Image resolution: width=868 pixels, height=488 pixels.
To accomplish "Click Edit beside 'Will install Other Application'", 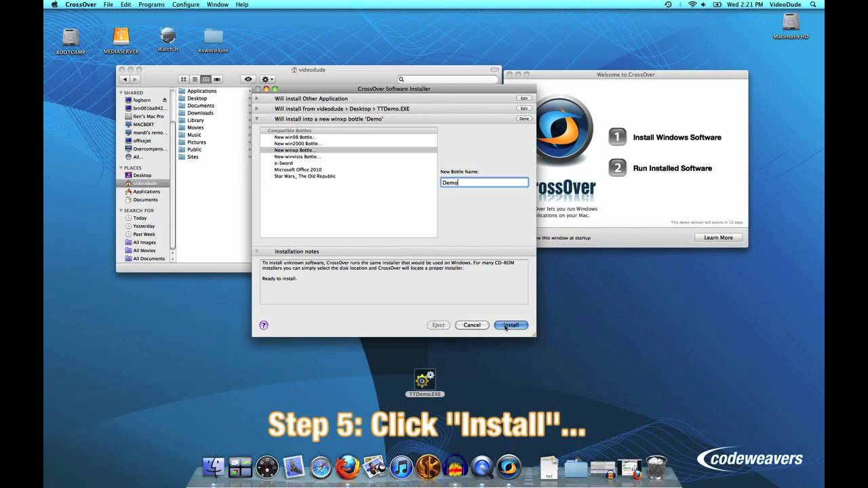I will 524,98.
